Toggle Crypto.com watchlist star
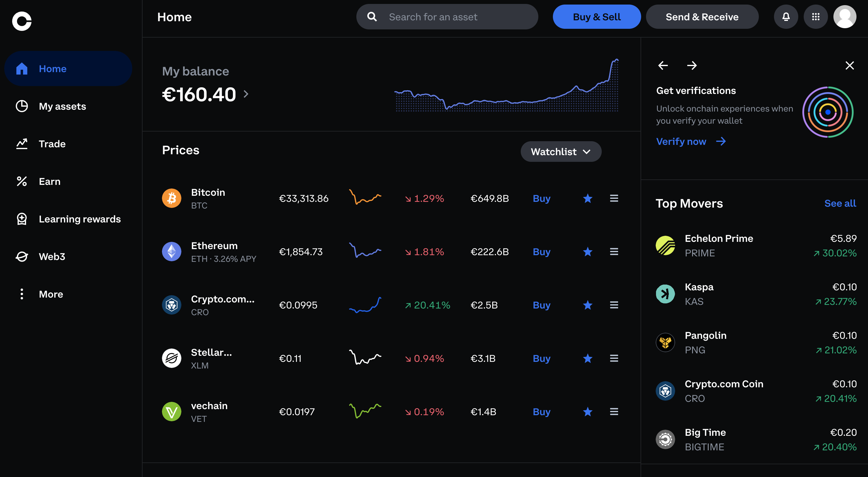Image resolution: width=868 pixels, height=477 pixels. tap(588, 305)
